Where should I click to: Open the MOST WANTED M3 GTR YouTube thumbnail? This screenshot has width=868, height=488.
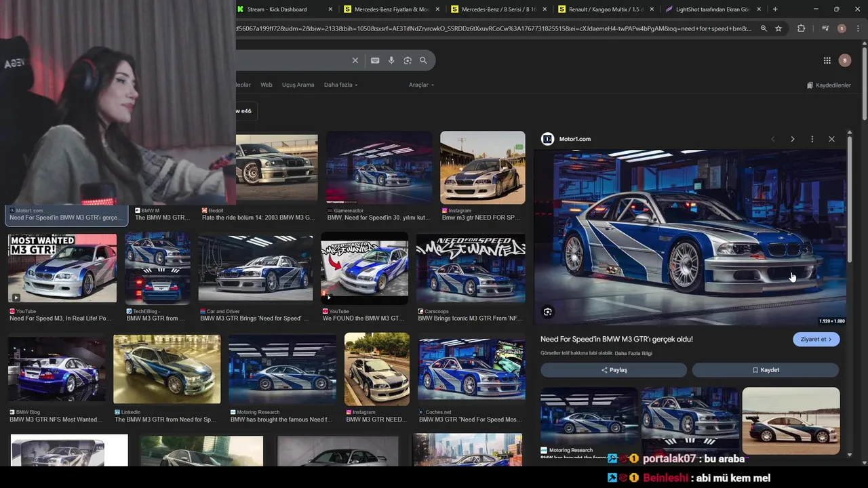pyautogui.click(x=62, y=268)
